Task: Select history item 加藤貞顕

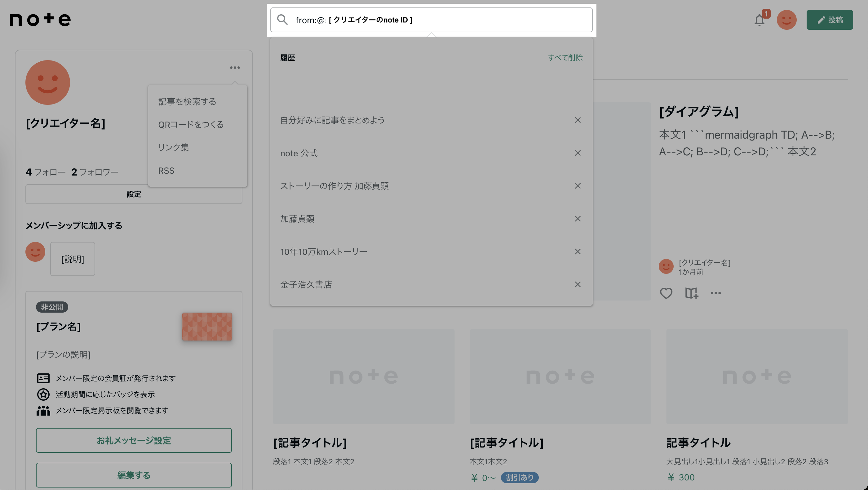Action: [x=297, y=219]
